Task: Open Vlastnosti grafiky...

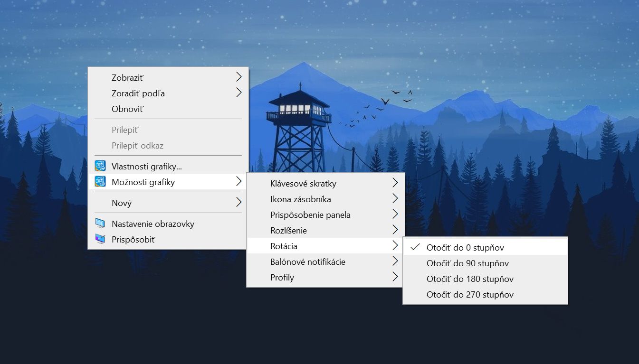Action: point(168,166)
